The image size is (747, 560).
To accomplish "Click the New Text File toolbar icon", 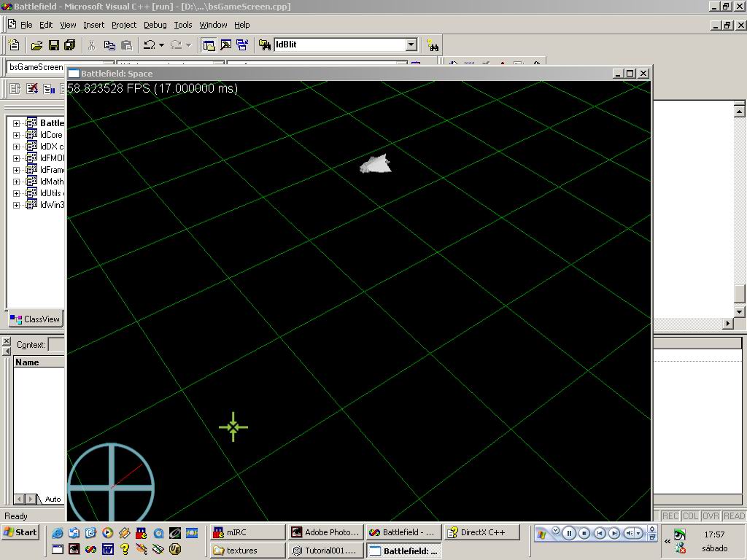I will click(x=15, y=44).
